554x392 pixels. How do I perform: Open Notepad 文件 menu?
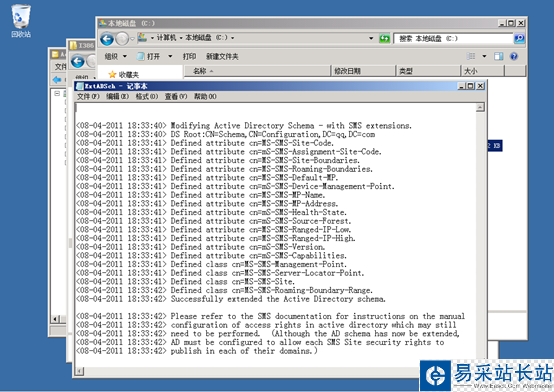point(88,96)
